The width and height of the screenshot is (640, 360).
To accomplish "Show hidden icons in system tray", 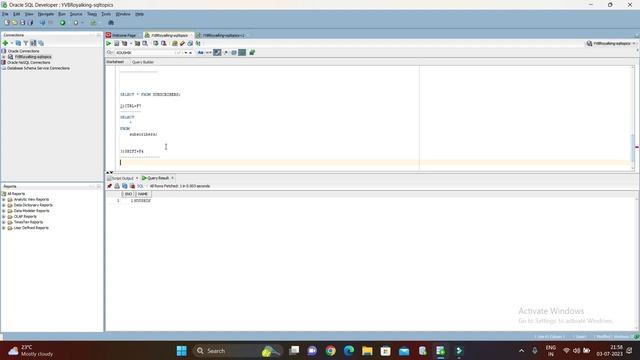I will click(x=521, y=351).
